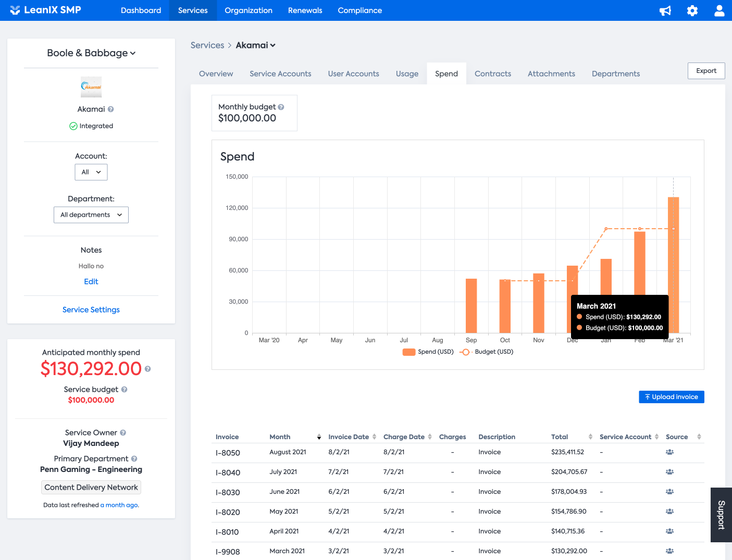Click the Service Owner help icon
Screen dimensions: 732x560
pos(123,433)
